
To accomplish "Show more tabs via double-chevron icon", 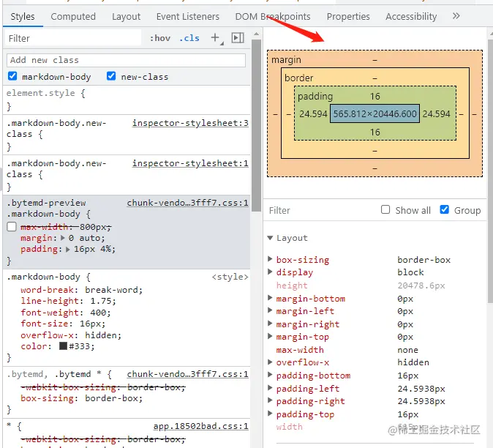I will [456, 15].
